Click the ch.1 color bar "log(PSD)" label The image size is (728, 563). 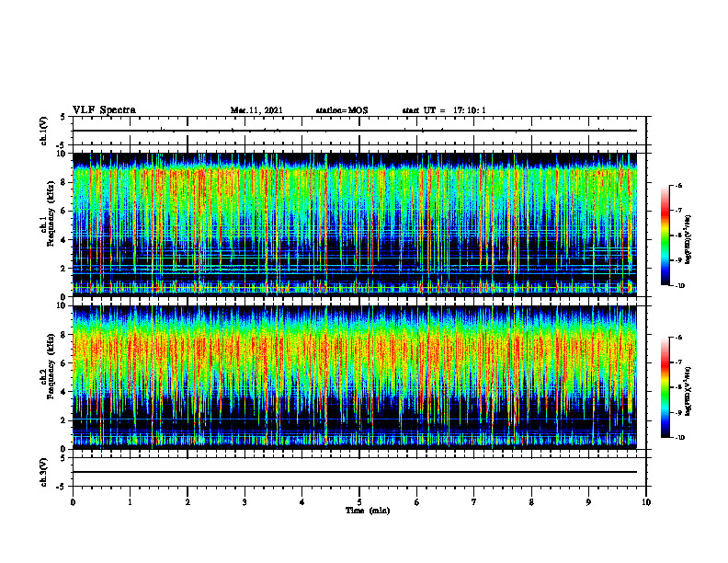(688, 239)
